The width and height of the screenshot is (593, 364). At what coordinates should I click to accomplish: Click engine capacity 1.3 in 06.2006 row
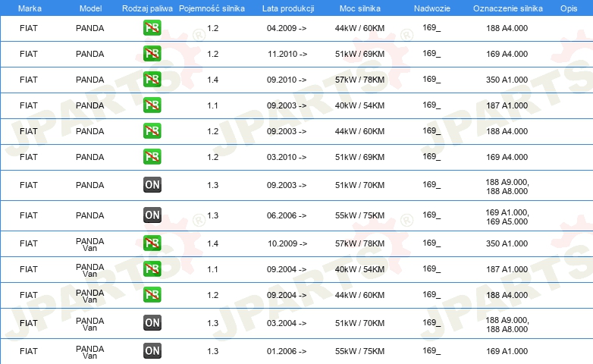tap(212, 215)
